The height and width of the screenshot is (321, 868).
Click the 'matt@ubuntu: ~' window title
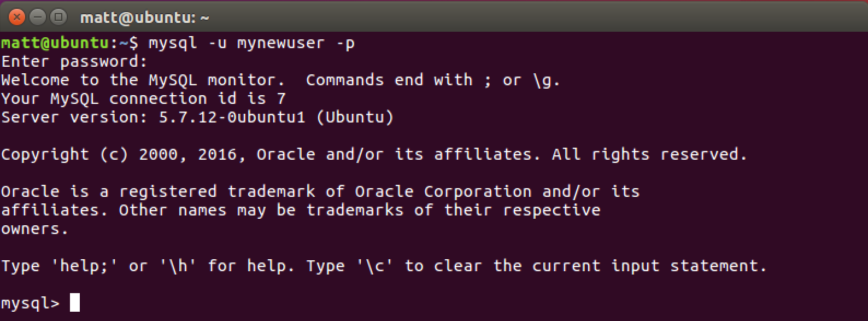pos(144,18)
